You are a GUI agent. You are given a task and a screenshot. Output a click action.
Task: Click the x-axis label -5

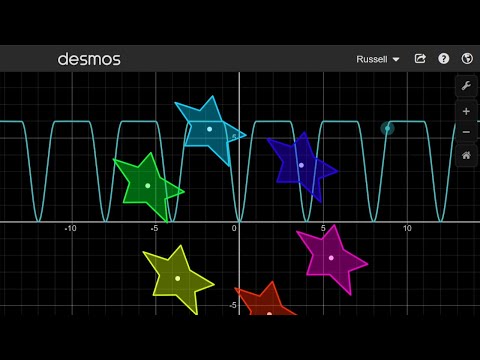[x=154, y=228]
